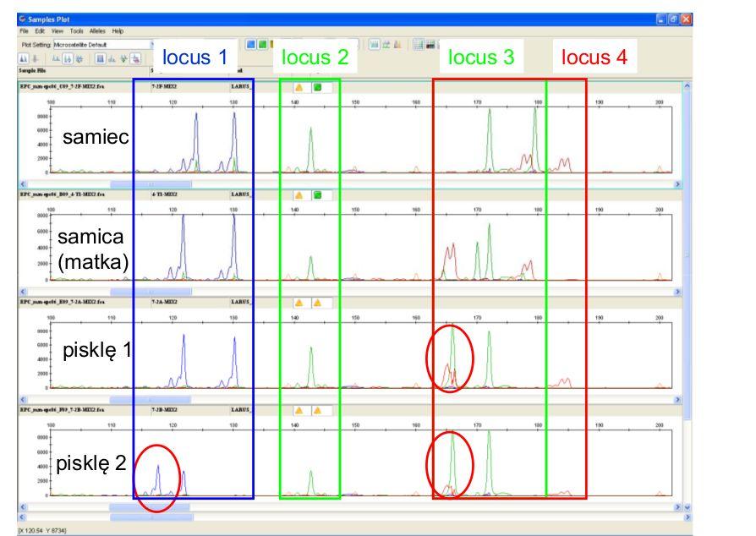Click the horizontal scrollbar thumb under the samiec plot
The width and height of the screenshot is (756, 536).
(151, 184)
